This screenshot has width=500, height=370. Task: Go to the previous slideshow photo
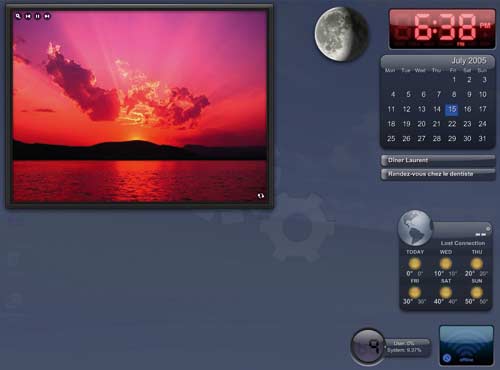pos(28,16)
